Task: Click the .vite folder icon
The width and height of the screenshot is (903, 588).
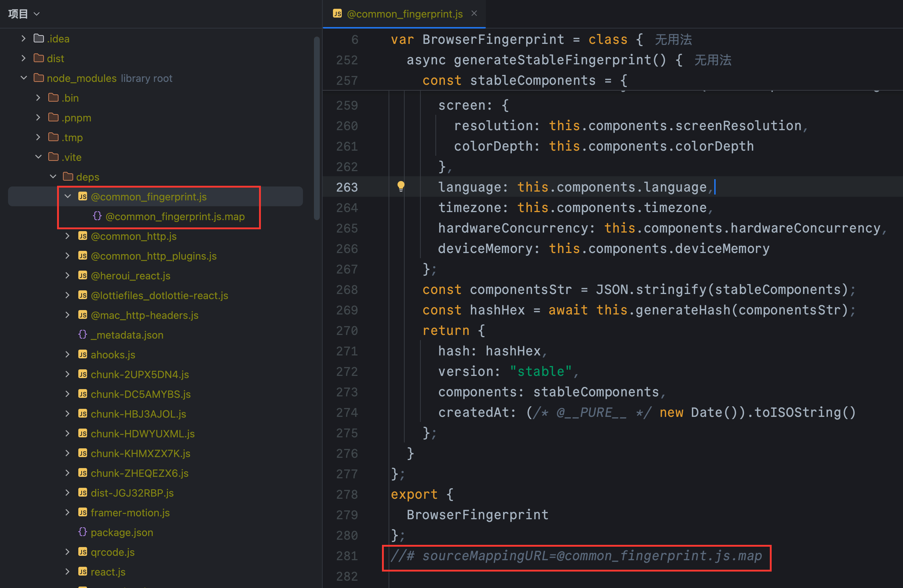Action: pos(53,157)
